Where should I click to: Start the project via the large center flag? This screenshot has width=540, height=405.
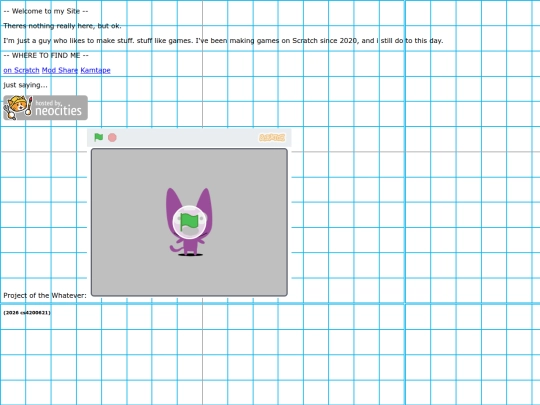(x=189, y=222)
